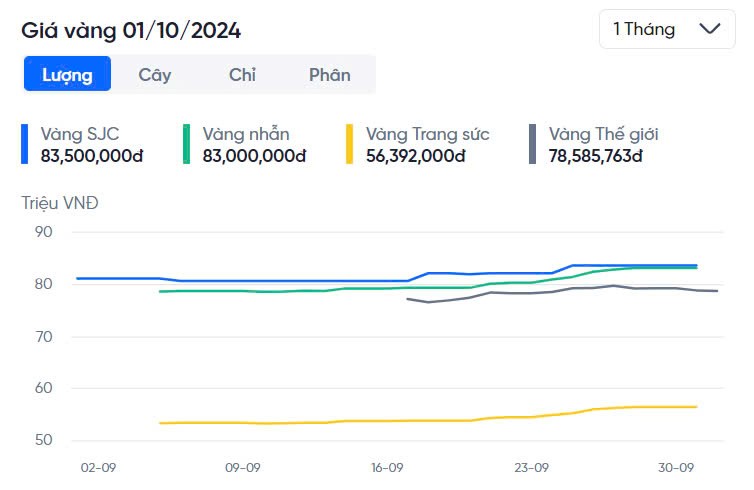Click the dropdown chevron arrow
This screenshot has width=754, height=490.
point(711,29)
